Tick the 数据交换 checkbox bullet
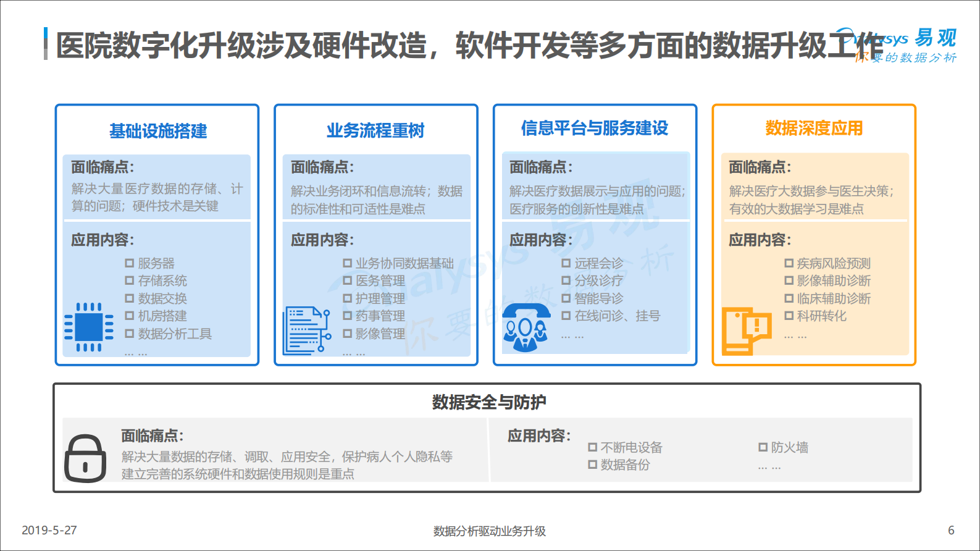Image resolution: width=980 pixels, height=551 pixels. click(130, 298)
